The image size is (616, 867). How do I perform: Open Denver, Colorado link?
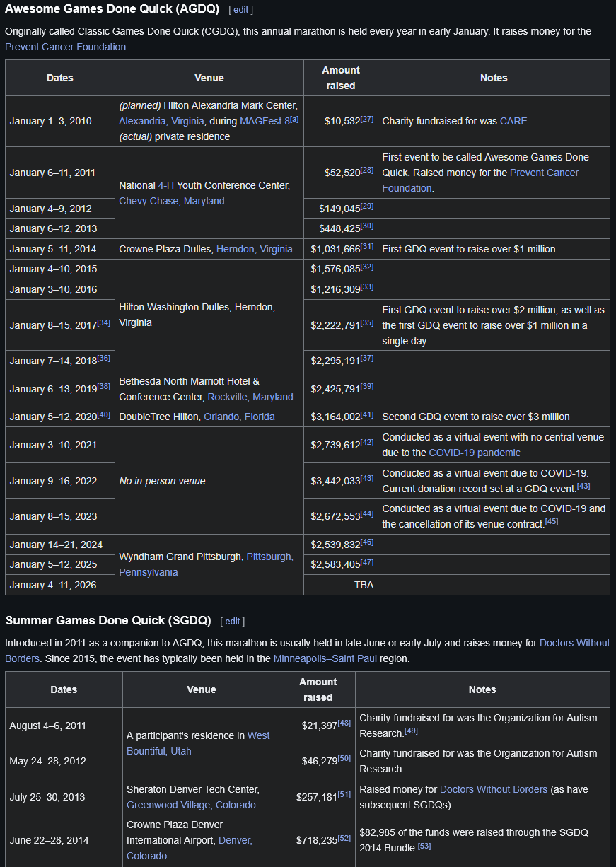(x=190, y=848)
